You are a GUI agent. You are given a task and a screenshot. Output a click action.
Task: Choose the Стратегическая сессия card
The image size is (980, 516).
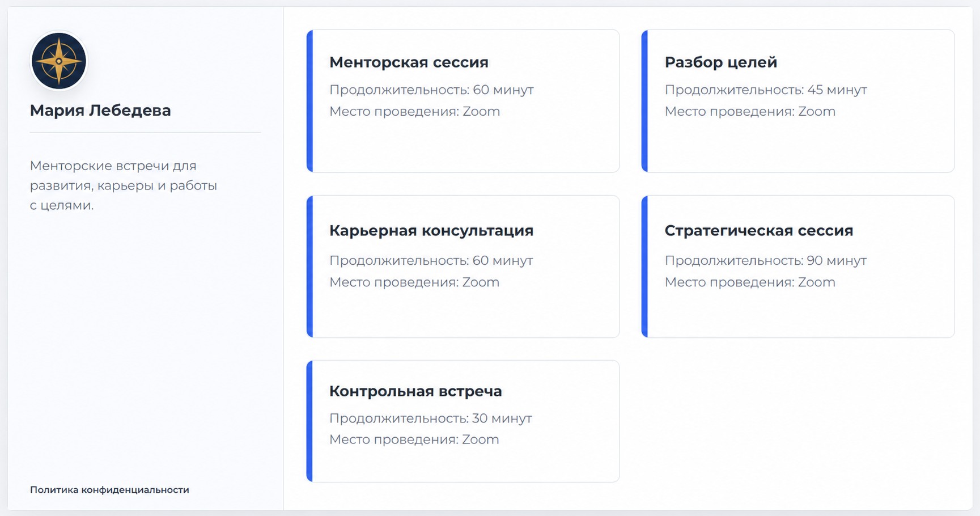click(798, 267)
